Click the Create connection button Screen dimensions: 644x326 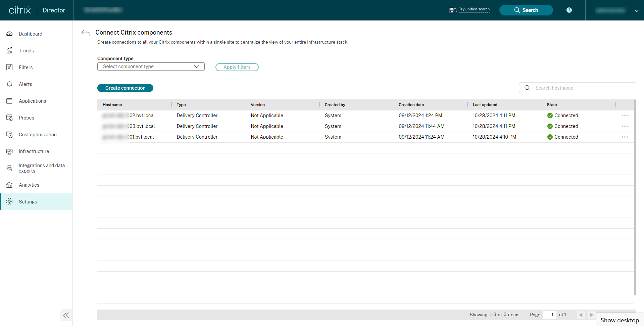[x=125, y=88]
